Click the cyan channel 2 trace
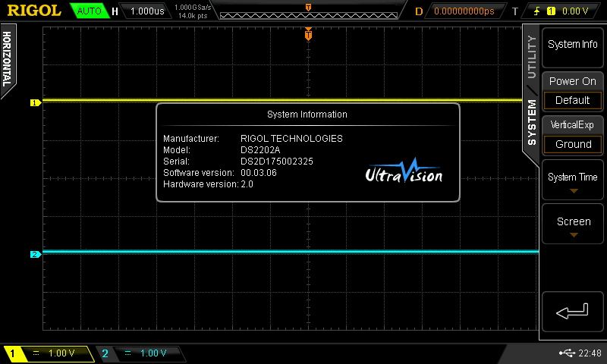Viewport: 607px width, 364px height. (291, 252)
